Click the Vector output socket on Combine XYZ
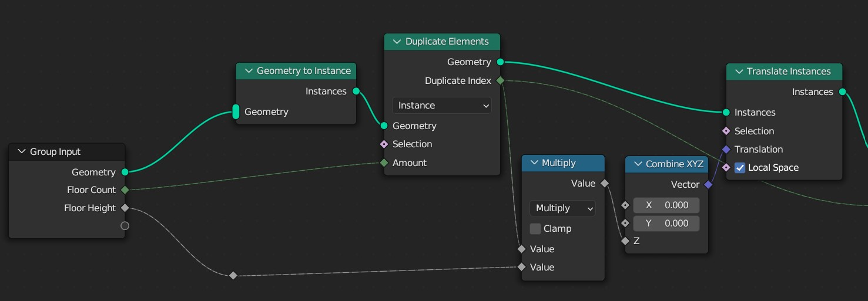868x301 pixels. point(708,185)
